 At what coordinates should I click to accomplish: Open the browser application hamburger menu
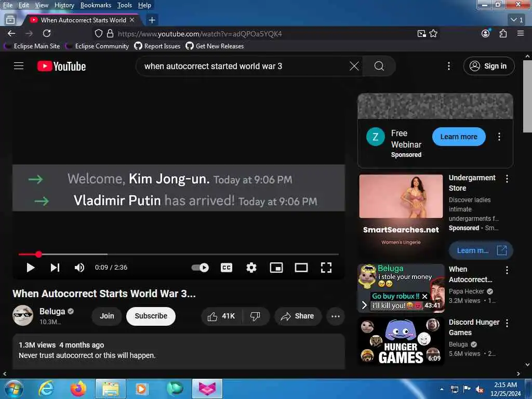pos(521,33)
